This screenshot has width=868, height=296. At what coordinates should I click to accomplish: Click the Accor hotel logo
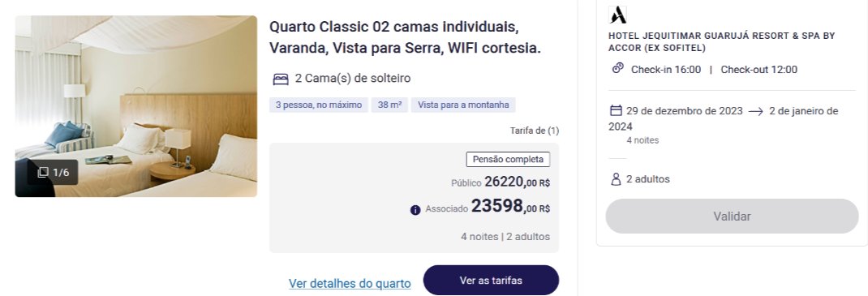point(617,15)
